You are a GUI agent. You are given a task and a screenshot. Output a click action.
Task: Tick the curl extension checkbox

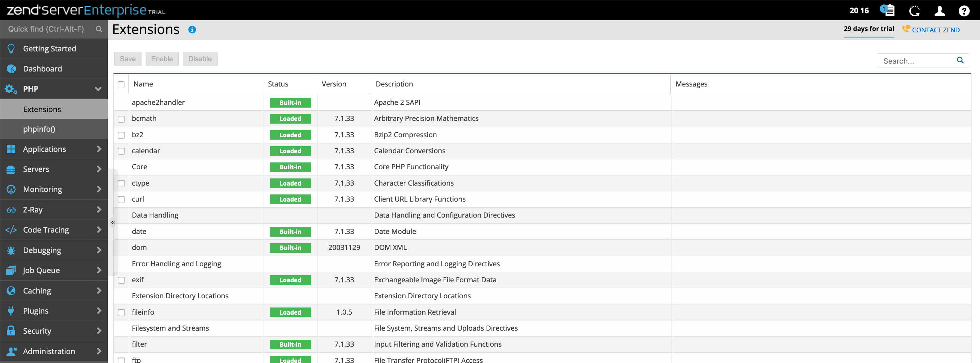coord(121,200)
